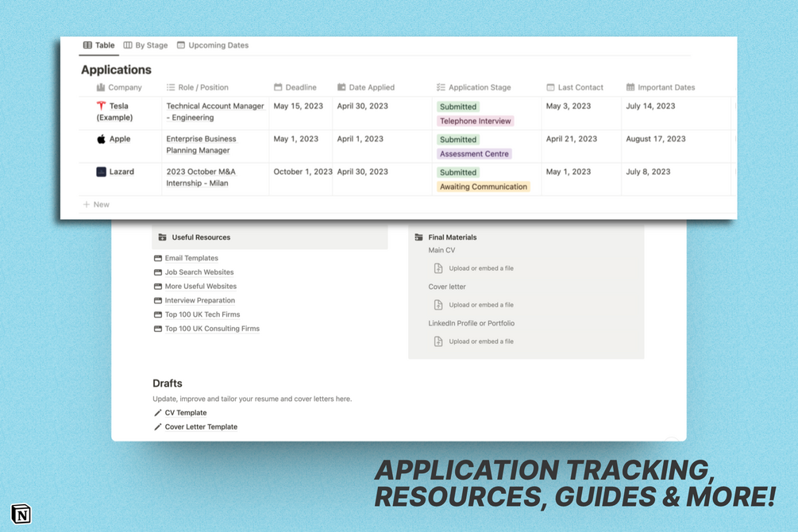Viewport: 798px width, 532px height.
Task: Switch to the Table view tab
Action: [x=98, y=45]
